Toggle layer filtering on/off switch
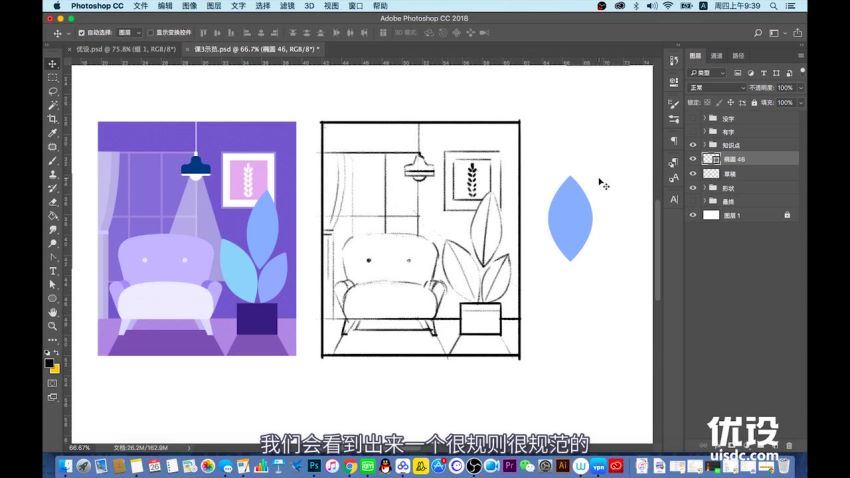The width and height of the screenshot is (850, 478). coord(802,70)
